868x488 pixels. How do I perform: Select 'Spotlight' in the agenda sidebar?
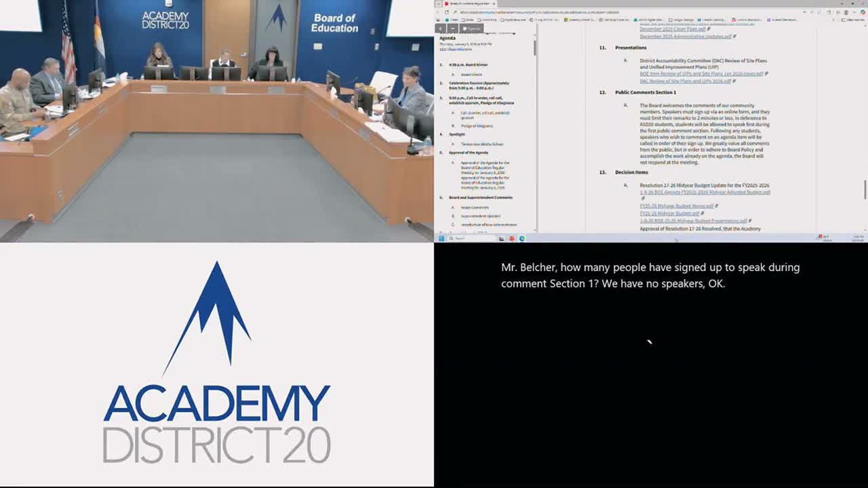pyautogui.click(x=457, y=134)
